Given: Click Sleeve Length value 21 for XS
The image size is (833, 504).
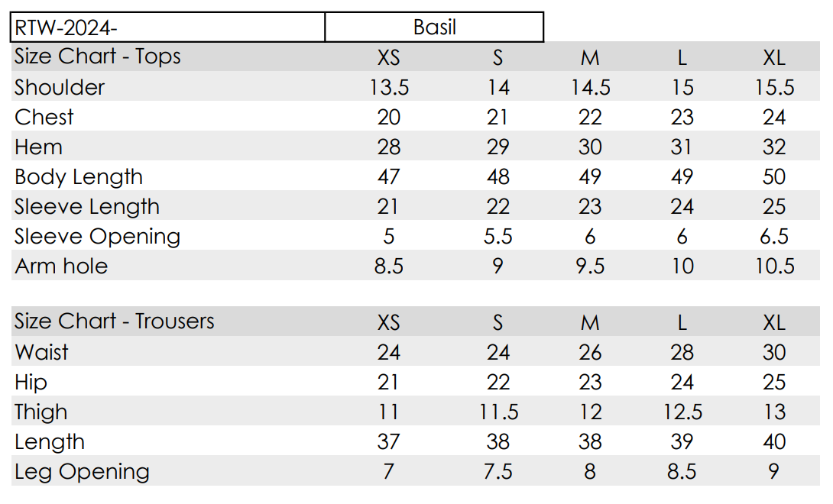Looking at the screenshot, I should coord(388,206).
